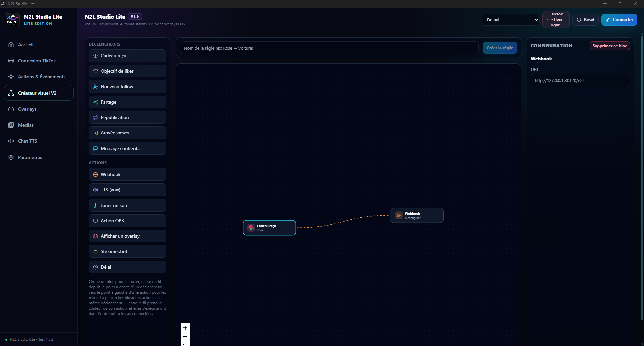This screenshot has height=346, width=644.
Task: Click the monitor icon of Action OBS
Action: coord(95,221)
